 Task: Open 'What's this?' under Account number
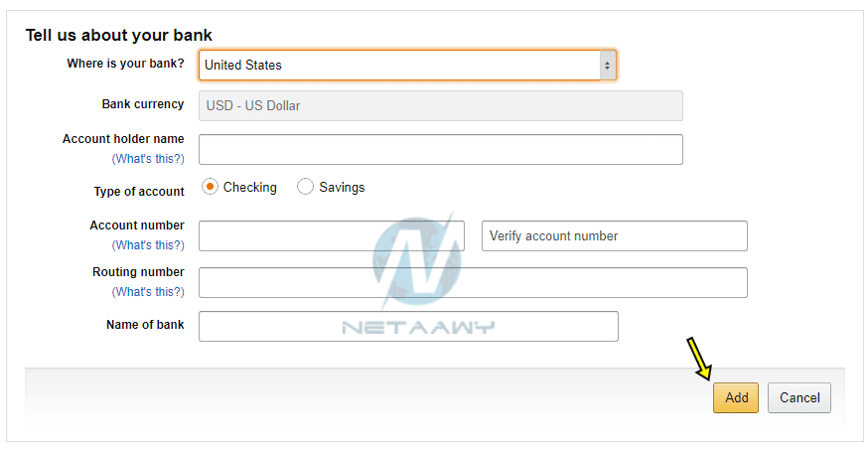coord(148,245)
